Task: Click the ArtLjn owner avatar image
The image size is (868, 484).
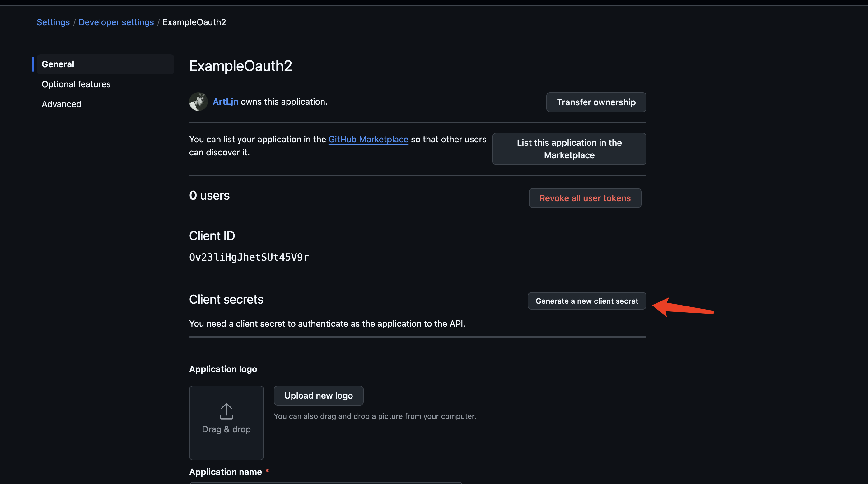Action: 198,102
